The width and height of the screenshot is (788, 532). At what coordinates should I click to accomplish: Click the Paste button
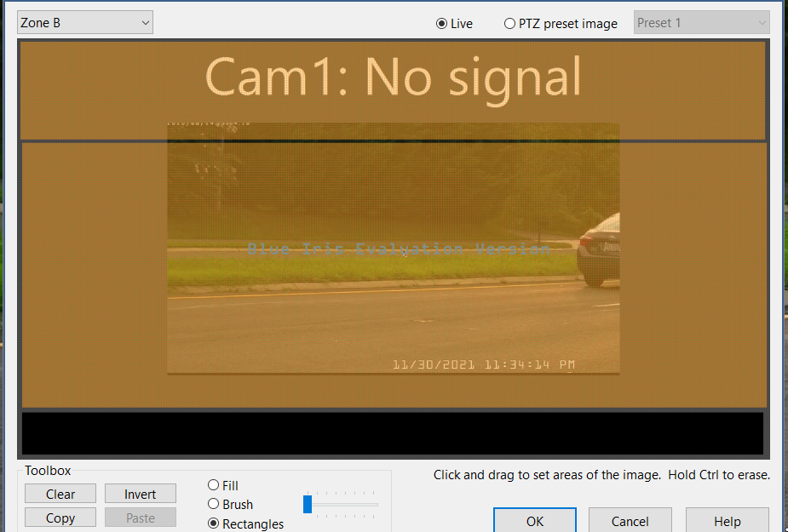(x=141, y=518)
